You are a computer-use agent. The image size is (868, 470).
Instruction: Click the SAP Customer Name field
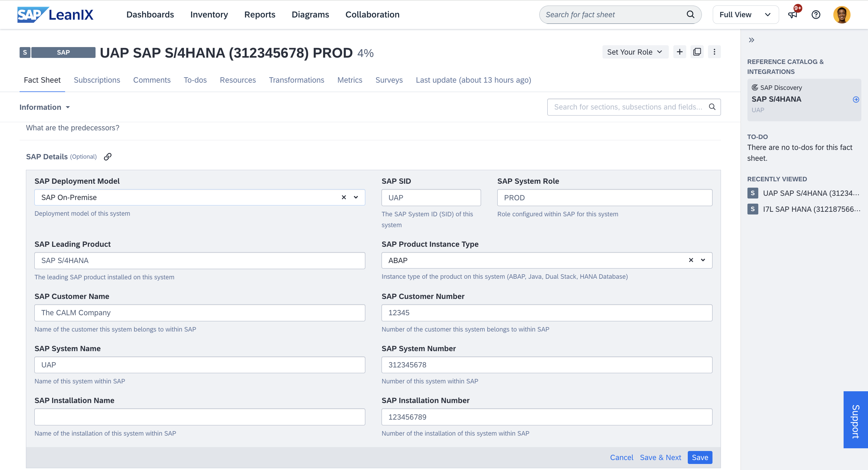(x=200, y=313)
